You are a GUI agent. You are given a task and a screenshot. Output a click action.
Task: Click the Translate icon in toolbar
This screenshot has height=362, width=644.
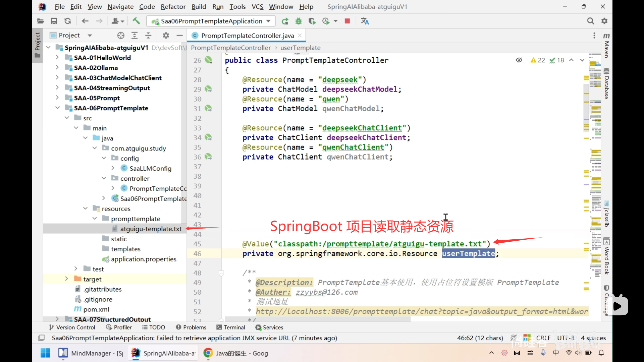tap(365, 21)
